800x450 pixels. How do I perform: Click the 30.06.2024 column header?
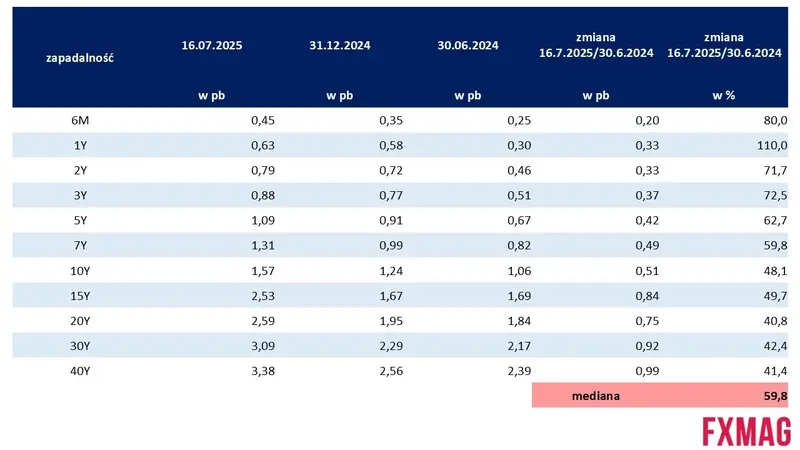(468, 45)
